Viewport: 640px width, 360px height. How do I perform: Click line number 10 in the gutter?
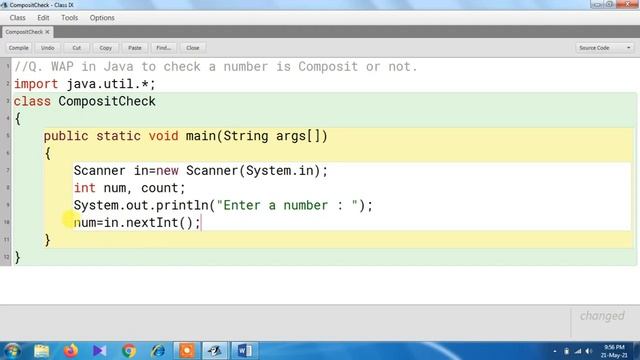(x=7, y=222)
